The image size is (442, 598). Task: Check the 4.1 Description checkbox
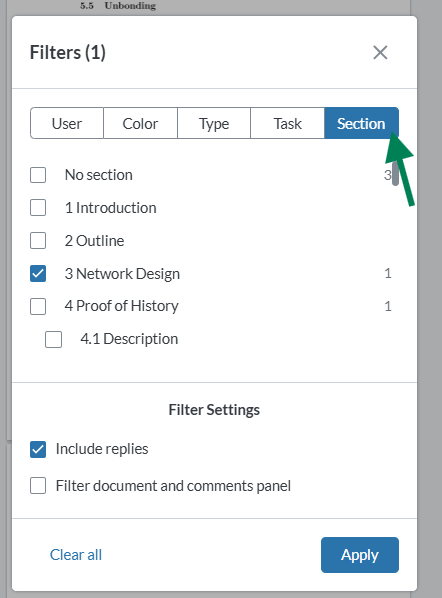coord(53,339)
